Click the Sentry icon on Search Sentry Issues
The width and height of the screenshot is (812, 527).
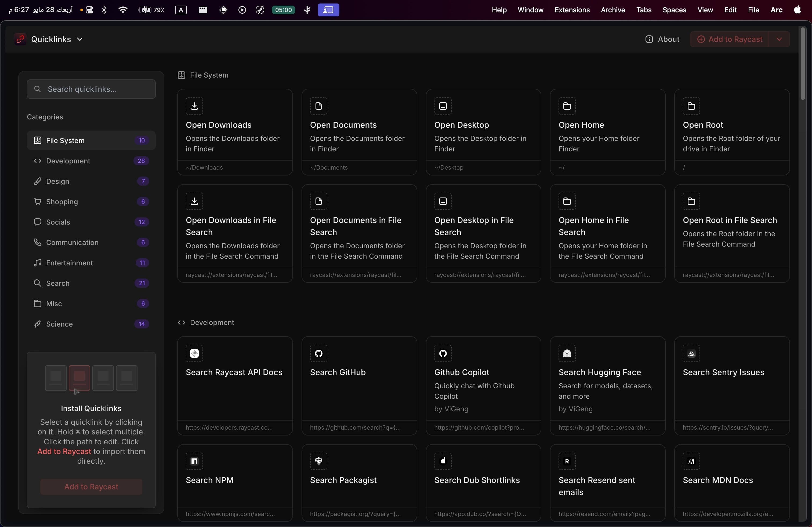click(691, 353)
